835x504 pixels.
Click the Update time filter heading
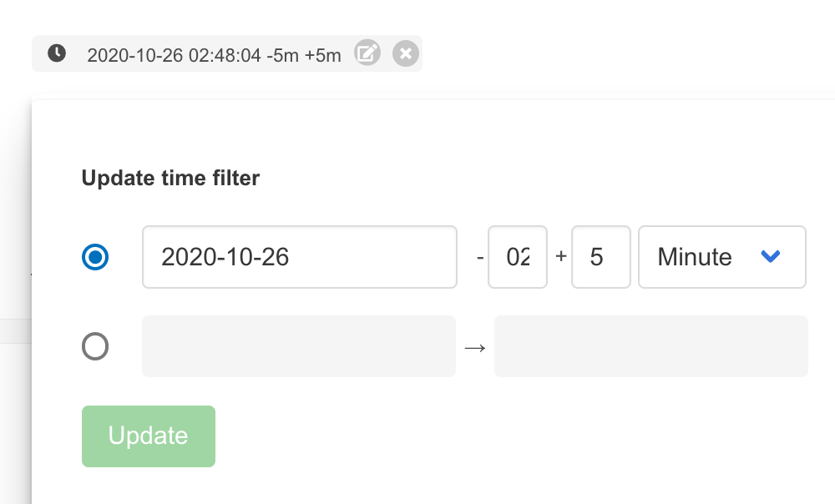point(170,178)
